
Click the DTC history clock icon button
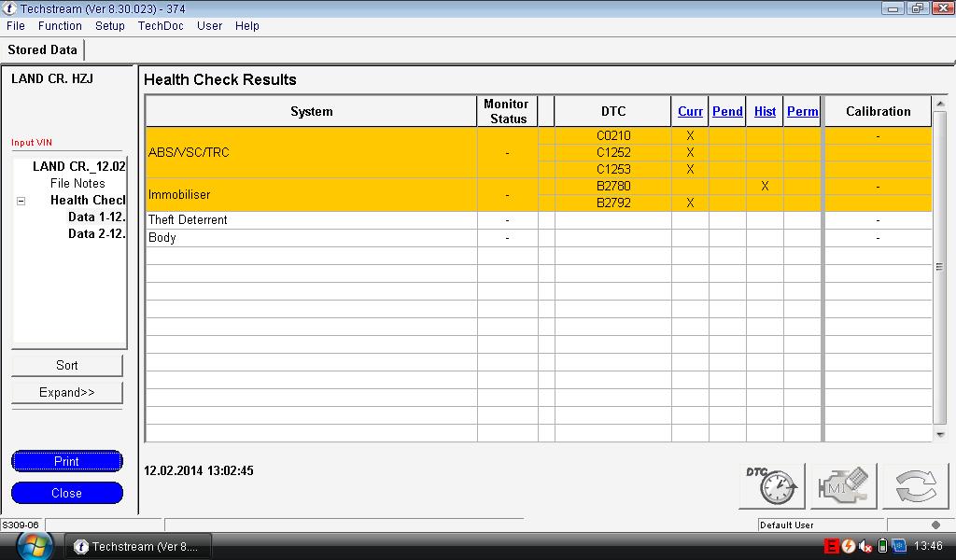coord(771,486)
